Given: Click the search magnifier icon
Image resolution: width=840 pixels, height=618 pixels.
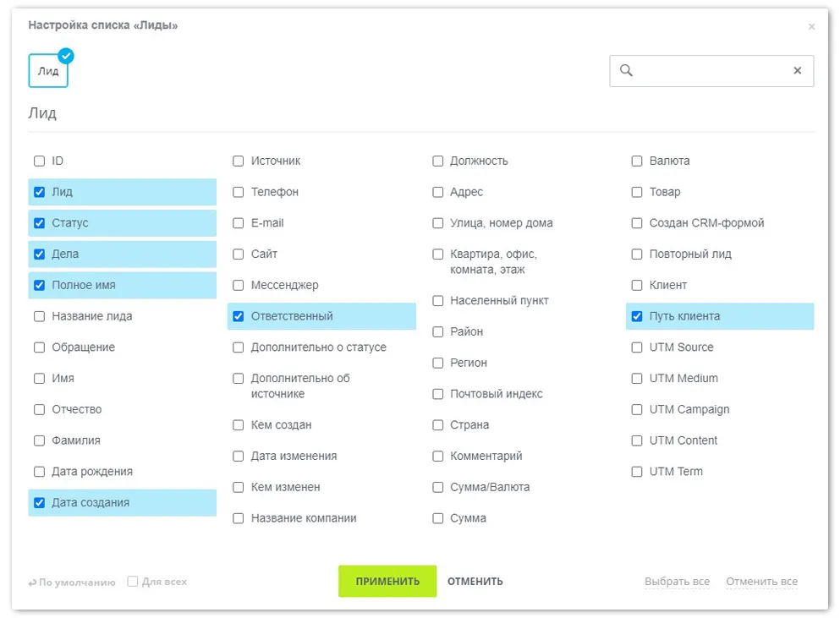Looking at the screenshot, I should pos(626,70).
